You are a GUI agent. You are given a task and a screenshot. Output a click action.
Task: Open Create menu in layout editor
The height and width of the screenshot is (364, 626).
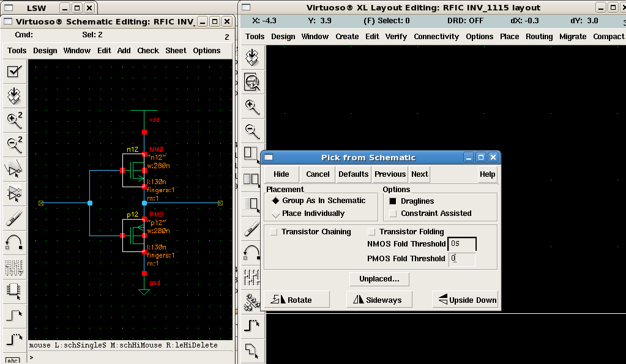[347, 37]
